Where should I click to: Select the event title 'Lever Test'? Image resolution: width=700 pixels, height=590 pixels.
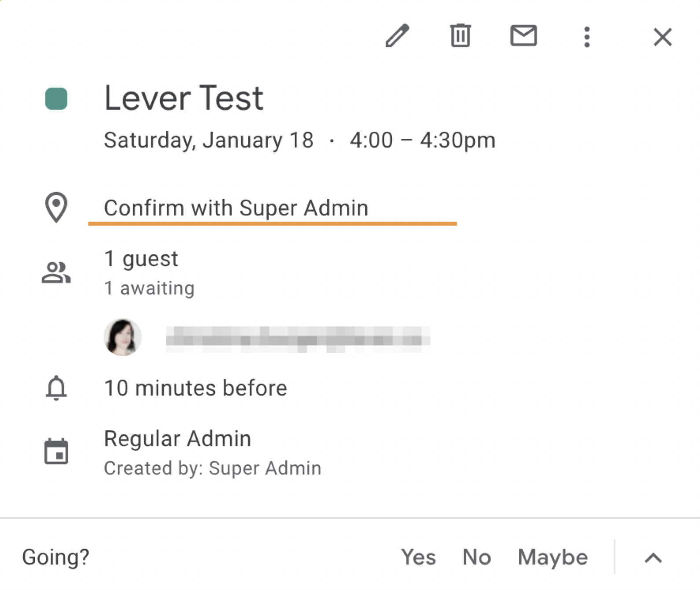click(x=184, y=98)
